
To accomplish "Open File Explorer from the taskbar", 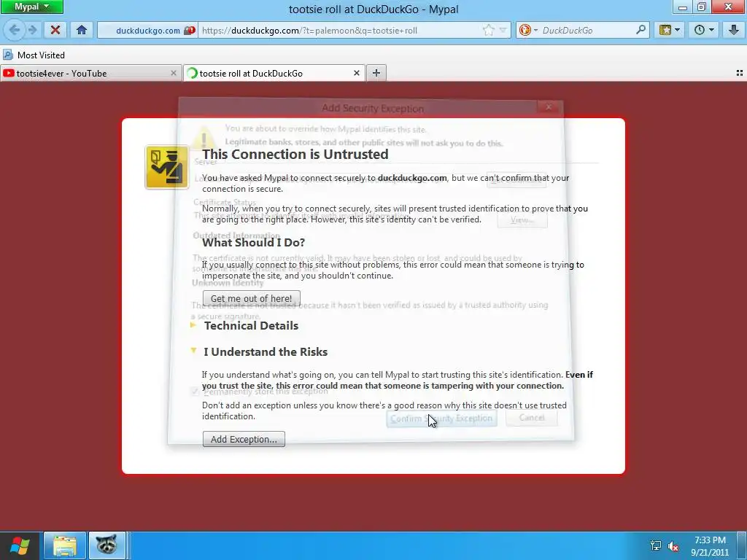I will [65, 545].
